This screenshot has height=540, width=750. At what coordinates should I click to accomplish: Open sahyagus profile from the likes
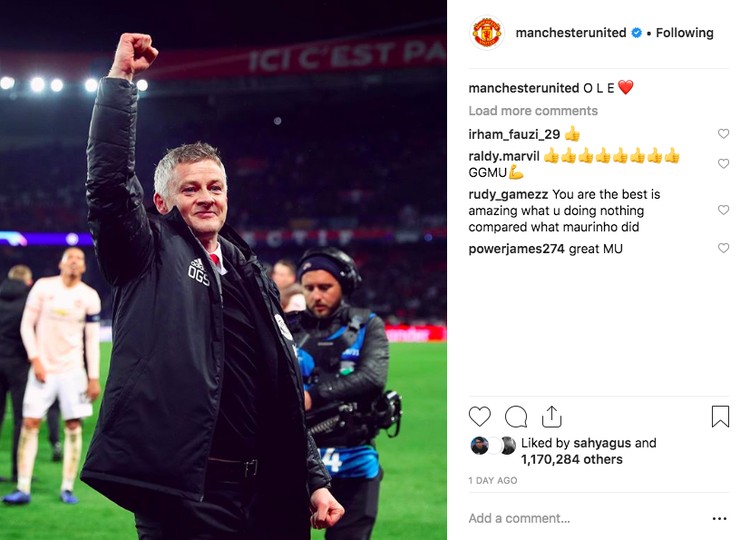[x=602, y=443]
